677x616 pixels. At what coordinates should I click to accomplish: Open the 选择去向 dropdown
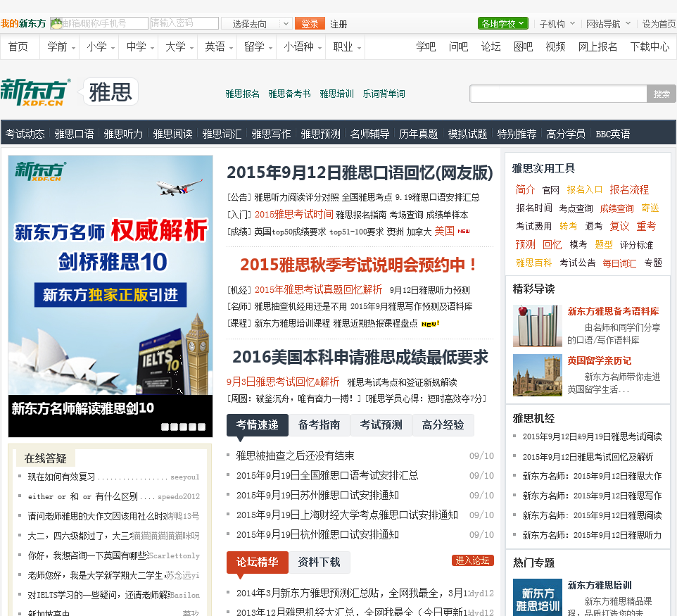coord(257,24)
